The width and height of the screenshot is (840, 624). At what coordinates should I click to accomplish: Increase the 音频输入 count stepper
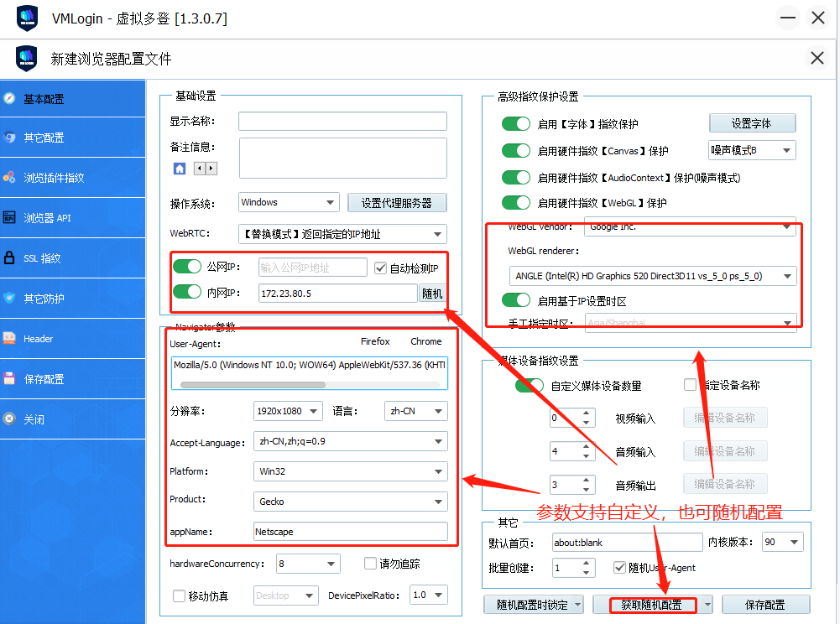[586, 446]
